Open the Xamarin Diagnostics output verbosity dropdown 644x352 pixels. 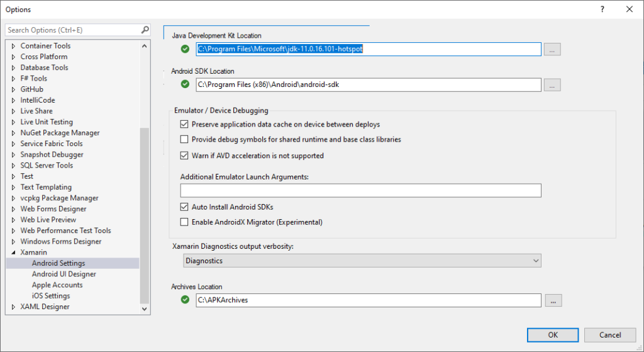point(362,261)
